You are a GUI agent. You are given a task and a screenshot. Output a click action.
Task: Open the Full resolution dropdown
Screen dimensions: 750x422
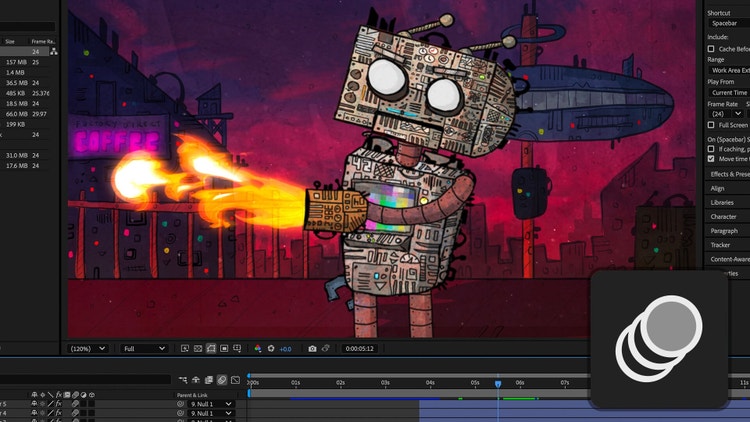144,348
